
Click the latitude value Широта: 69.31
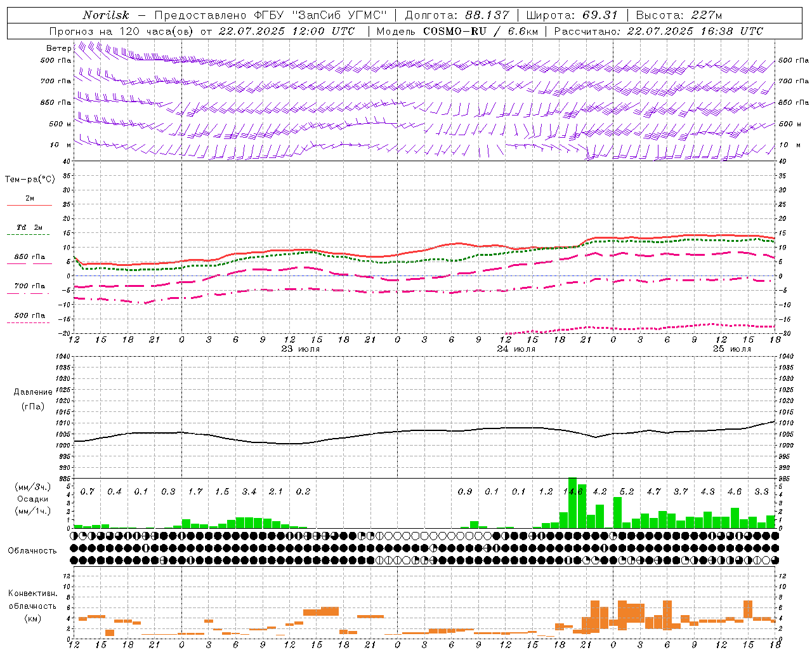(x=572, y=15)
